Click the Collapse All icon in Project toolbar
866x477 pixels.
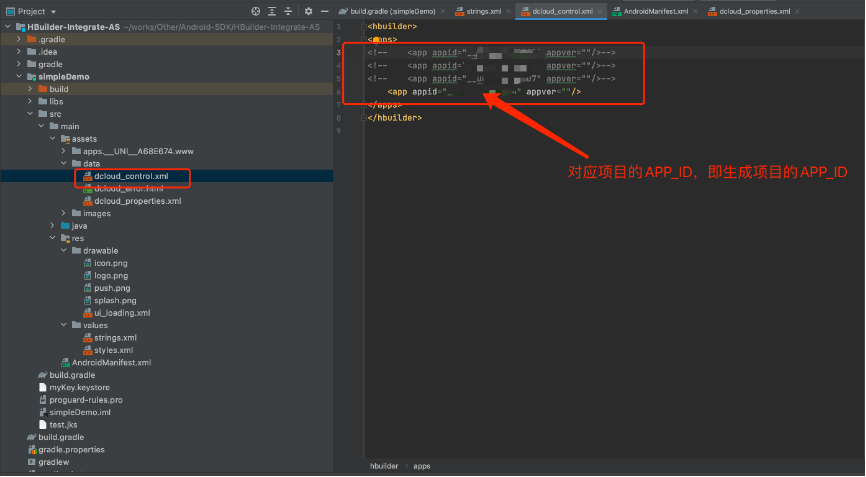(288, 11)
